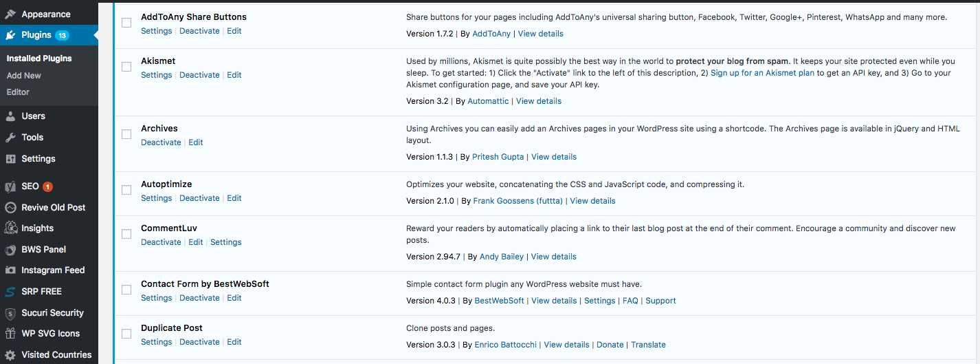Screen dimensions: 980x364
Task: Open Autoptimize Settings link
Action: pyautogui.click(x=157, y=198)
